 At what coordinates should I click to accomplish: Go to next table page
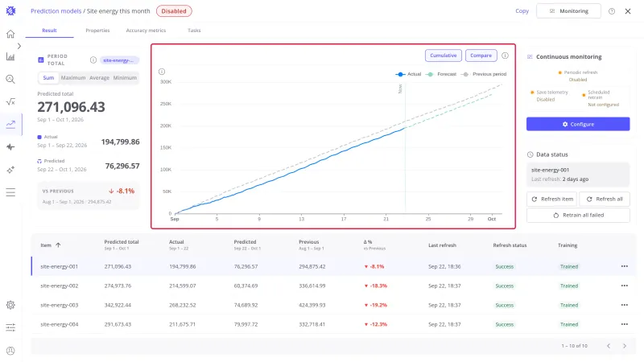coord(625,346)
